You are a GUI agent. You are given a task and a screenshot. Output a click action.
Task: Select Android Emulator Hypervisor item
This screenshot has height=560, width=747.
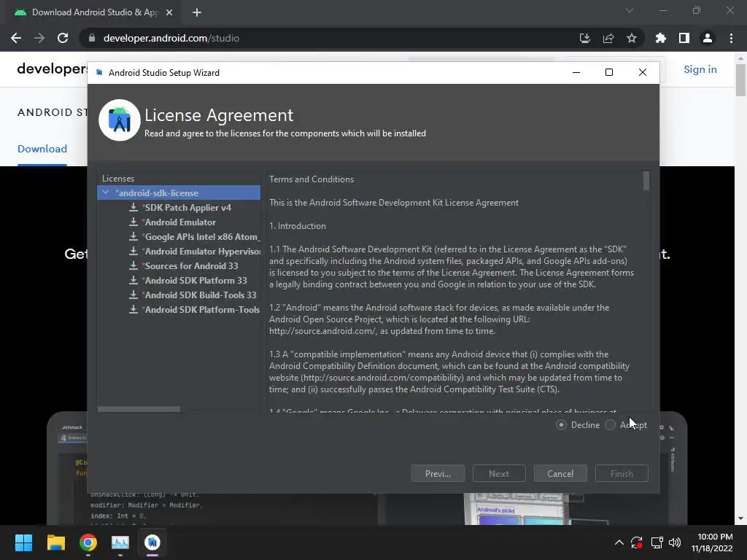point(201,252)
